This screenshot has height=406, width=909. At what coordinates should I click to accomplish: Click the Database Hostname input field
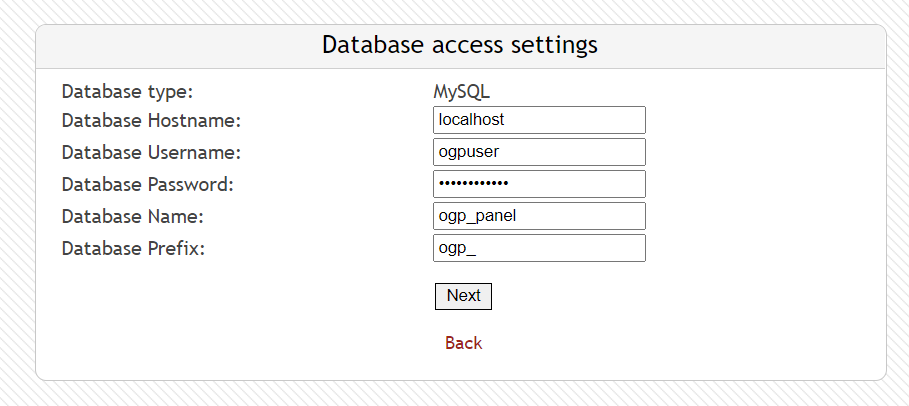pos(539,120)
